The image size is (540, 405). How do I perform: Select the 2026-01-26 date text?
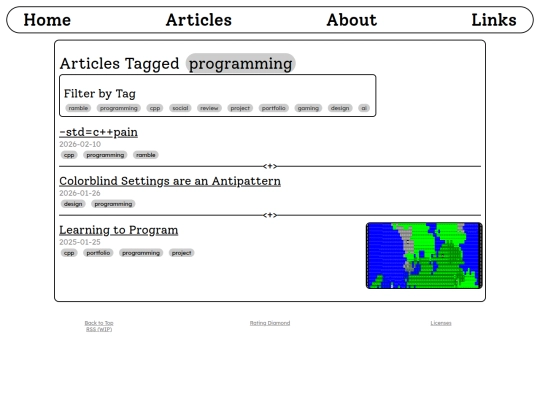click(80, 193)
